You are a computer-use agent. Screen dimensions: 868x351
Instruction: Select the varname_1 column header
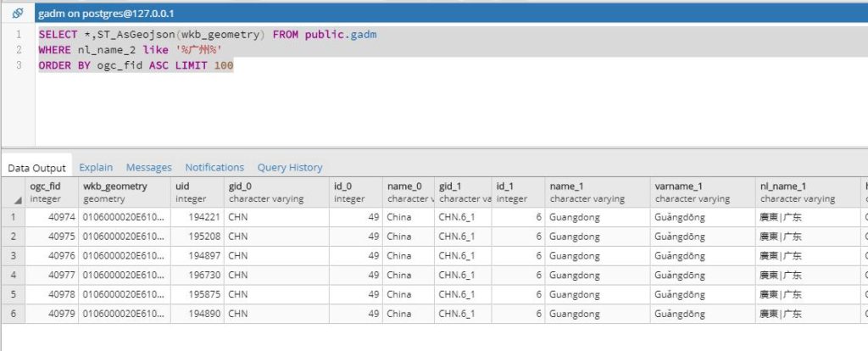tap(703, 192)
